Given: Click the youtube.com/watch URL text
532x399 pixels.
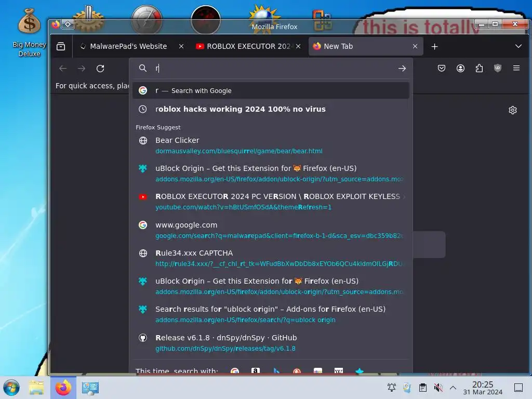Looking at the screenshot, I should coord(243,207).
